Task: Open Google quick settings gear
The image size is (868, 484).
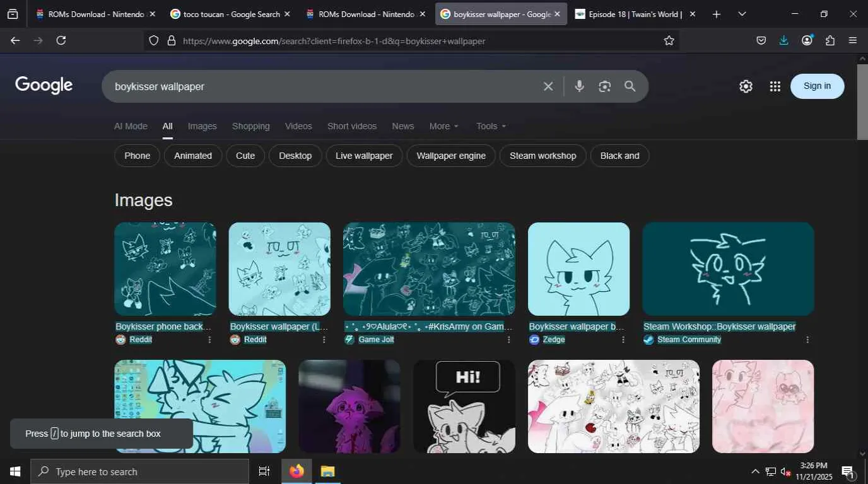Action: [746, 86]
